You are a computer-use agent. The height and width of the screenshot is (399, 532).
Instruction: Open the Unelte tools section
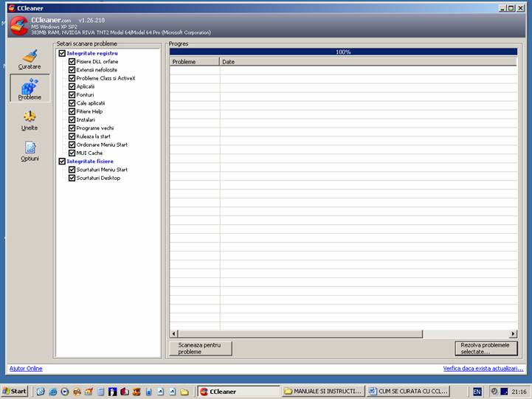(x=30, y=120)
